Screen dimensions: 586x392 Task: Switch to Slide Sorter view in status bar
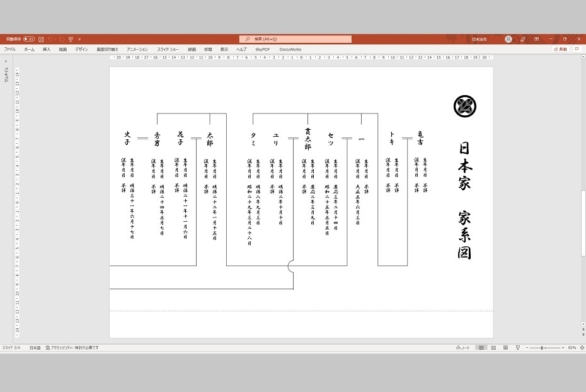click(x=493, y=347)
